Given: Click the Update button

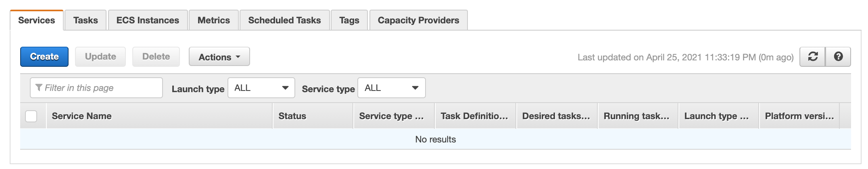Looking at the screenshot, I should (x=100, y=57).
